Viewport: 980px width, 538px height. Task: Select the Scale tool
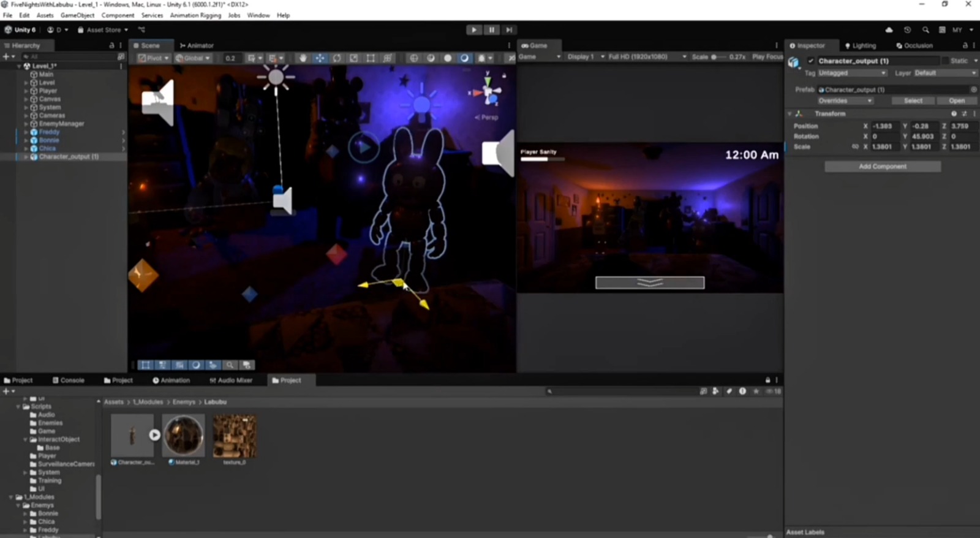click(x=353, y=58)
